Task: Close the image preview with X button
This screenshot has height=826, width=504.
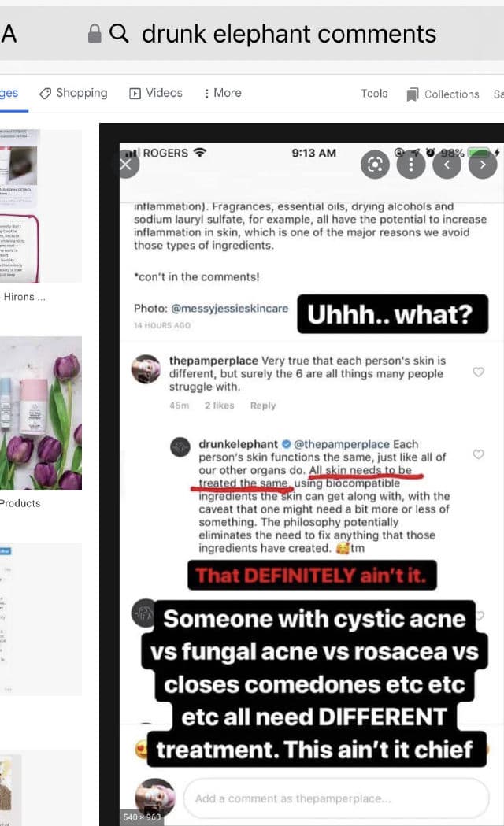Action: tap(126, 165)
